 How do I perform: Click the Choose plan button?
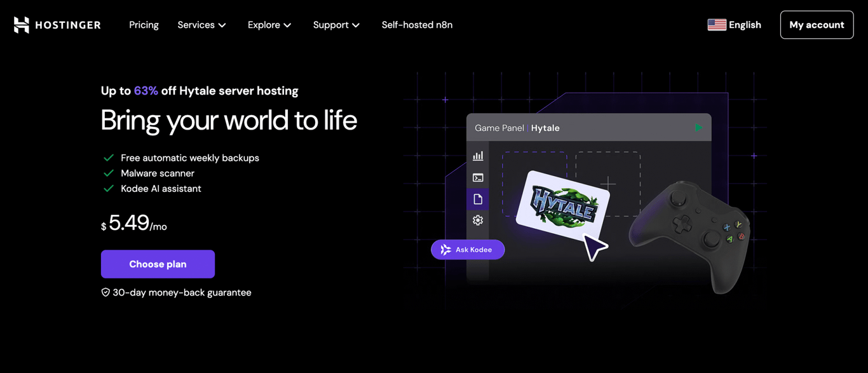pyautogui.click(x=158, y=264)
